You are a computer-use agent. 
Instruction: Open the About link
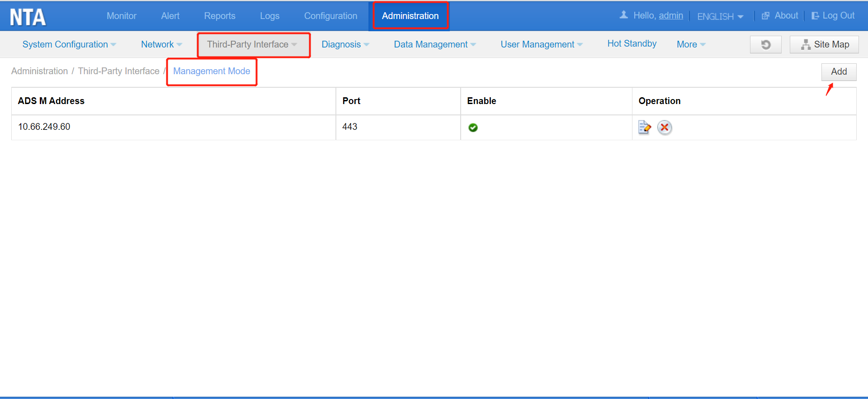781,15
